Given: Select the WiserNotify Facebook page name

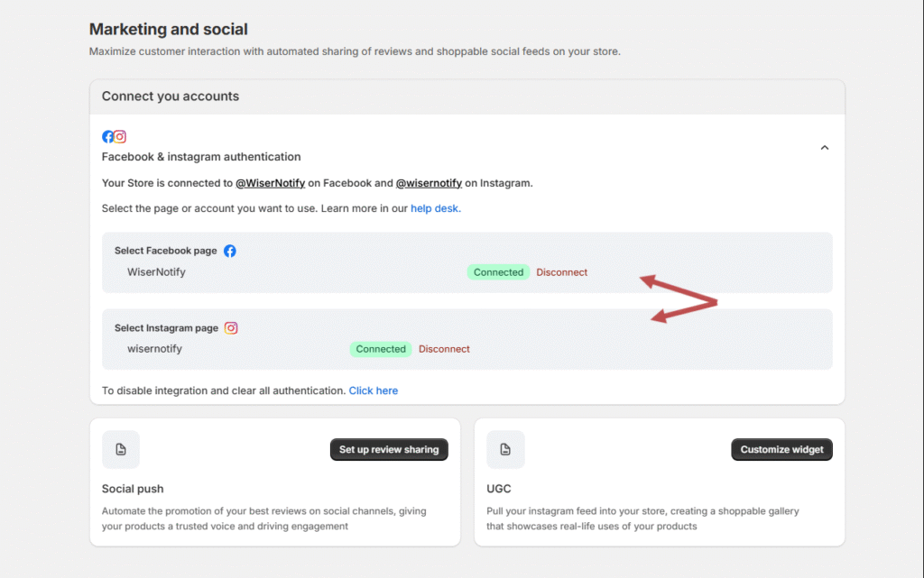Looking at the screenshot, I should [156, 271].
